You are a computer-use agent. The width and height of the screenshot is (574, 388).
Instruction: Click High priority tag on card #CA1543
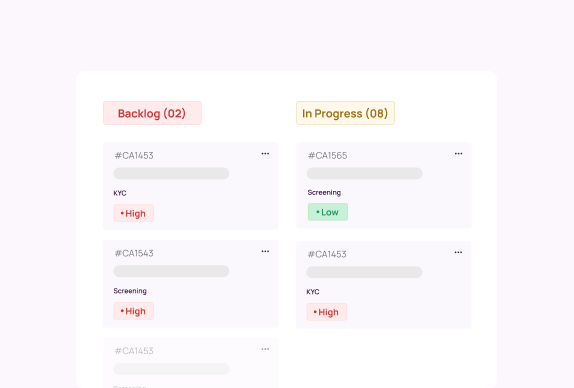tap(134, 311)
